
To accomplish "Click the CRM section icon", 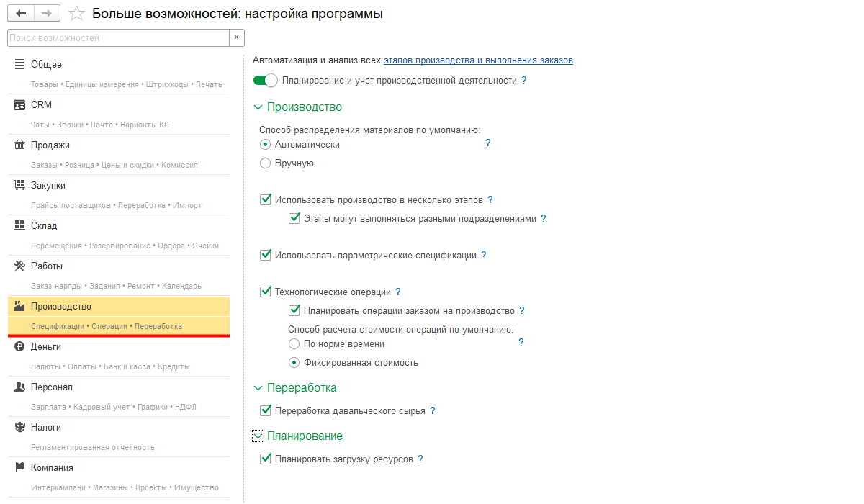I will 20,105.
